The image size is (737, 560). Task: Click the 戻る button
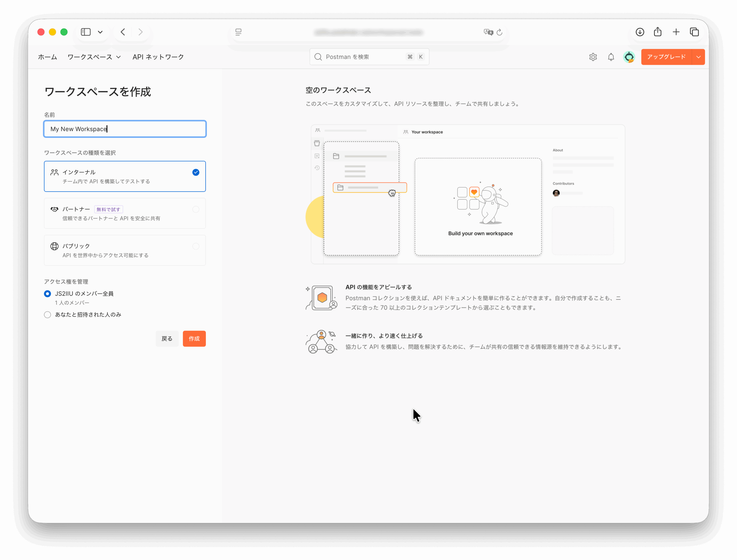pyautogui.click(x=167, y=339)
